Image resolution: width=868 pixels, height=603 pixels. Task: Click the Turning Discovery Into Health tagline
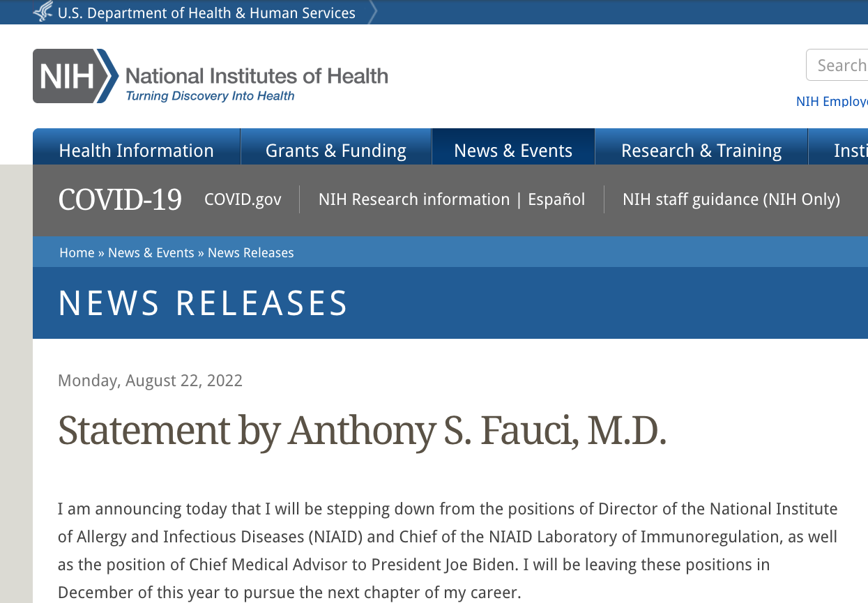tap(210, 96)
